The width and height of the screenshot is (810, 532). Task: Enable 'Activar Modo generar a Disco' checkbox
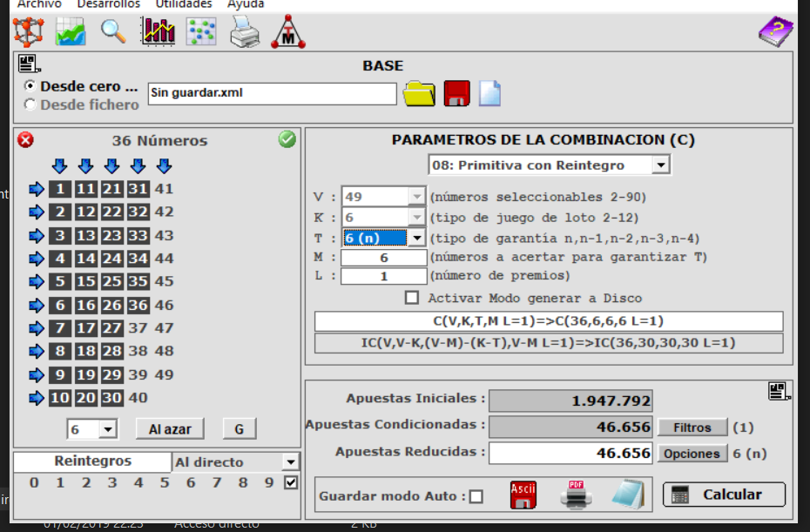point(412,298)
